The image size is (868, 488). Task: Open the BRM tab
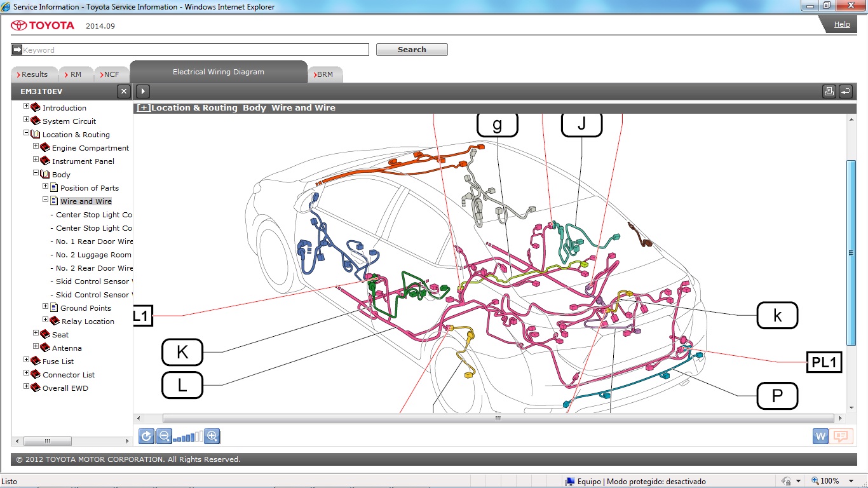coord(325,74)
